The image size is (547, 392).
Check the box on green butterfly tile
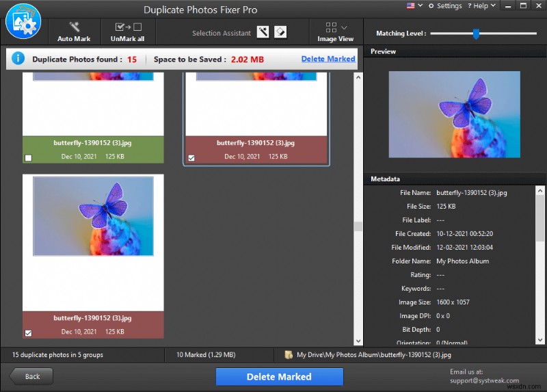coord(28,158)
